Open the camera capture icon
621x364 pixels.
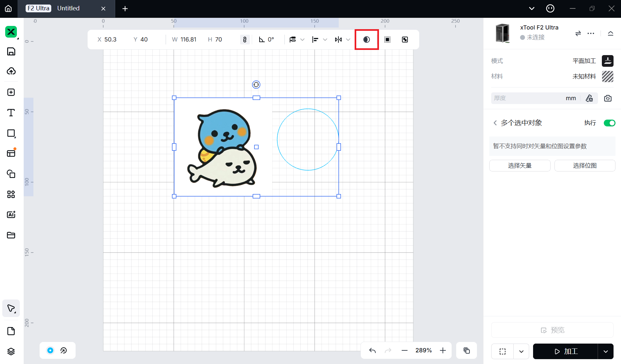[608, 98]
